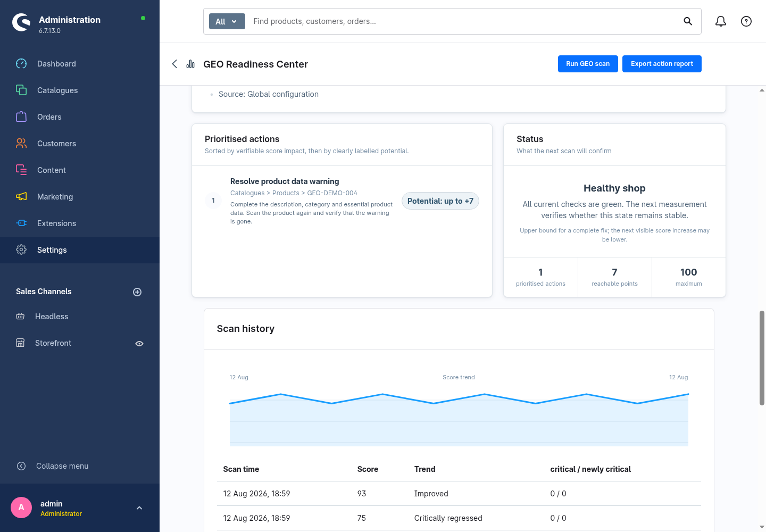Image resolution: width=766 pixels, height=532 pixels.
Task: Expand the admin user menu chevron
Action: pos(139,508)
